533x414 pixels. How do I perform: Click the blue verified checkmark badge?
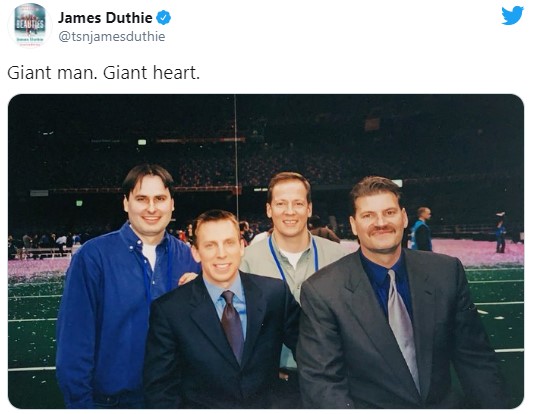click(x=163, y=18)
